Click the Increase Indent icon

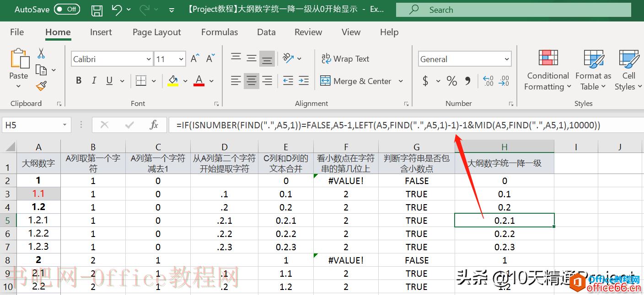(x=304, y=81)
